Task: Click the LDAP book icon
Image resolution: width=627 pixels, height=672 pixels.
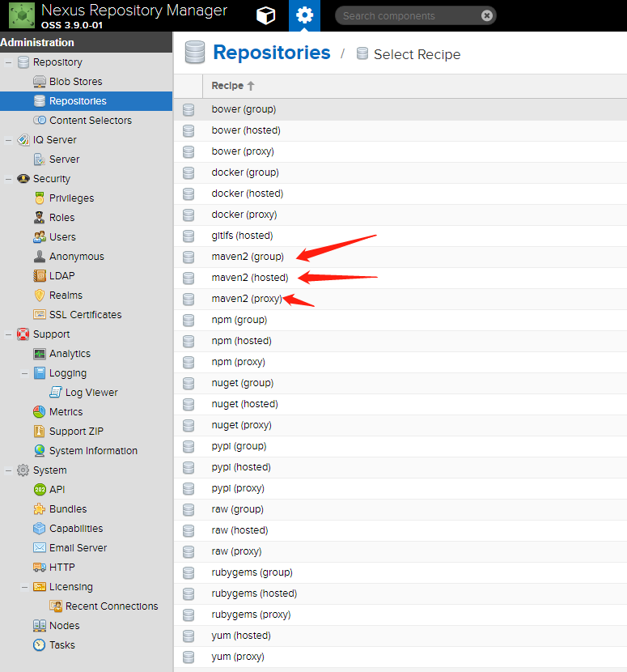Action: 40,275
